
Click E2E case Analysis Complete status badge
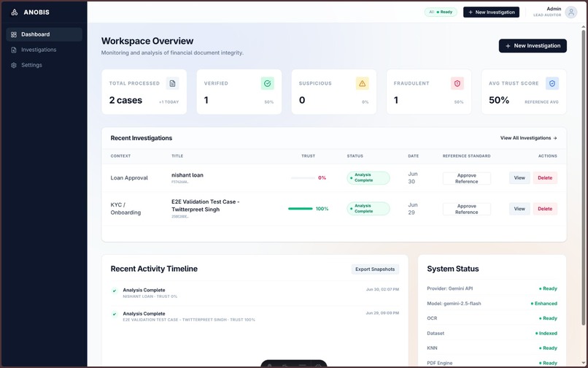coord(368,209)
